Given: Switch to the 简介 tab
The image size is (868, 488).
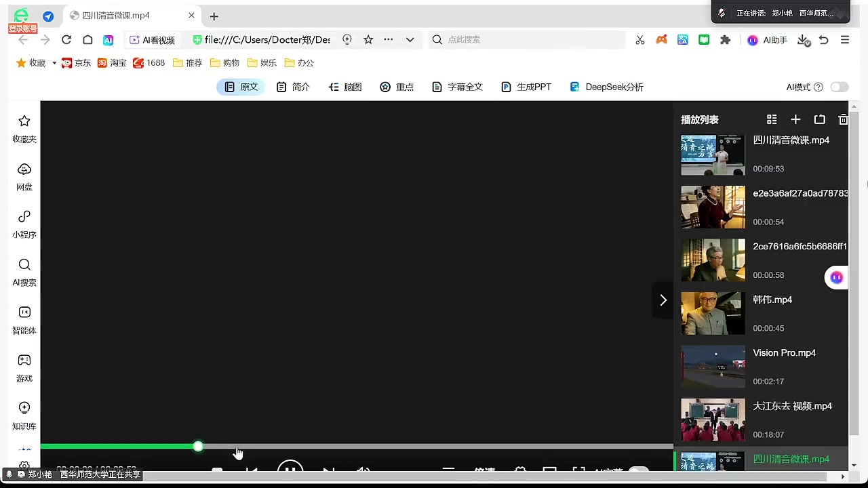Looking at the screenshot, I should click(x=293, y=87).
